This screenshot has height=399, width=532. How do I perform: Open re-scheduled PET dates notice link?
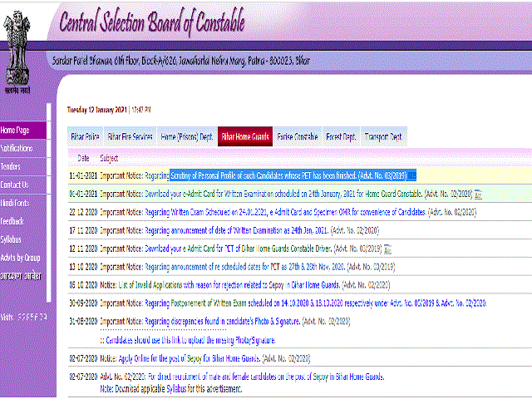[x=245, y=267]
